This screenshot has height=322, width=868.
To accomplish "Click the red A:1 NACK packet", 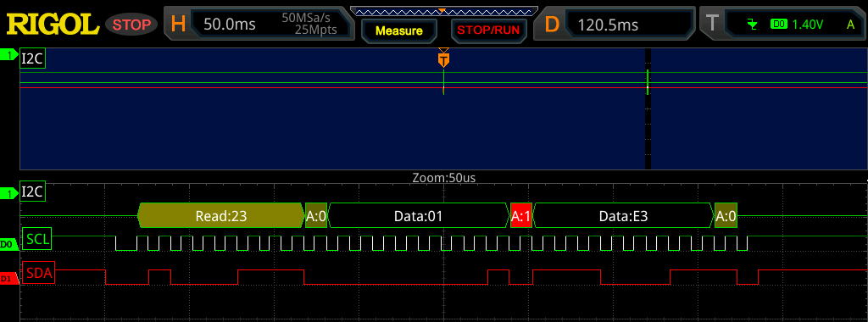I will coord(520,216).
